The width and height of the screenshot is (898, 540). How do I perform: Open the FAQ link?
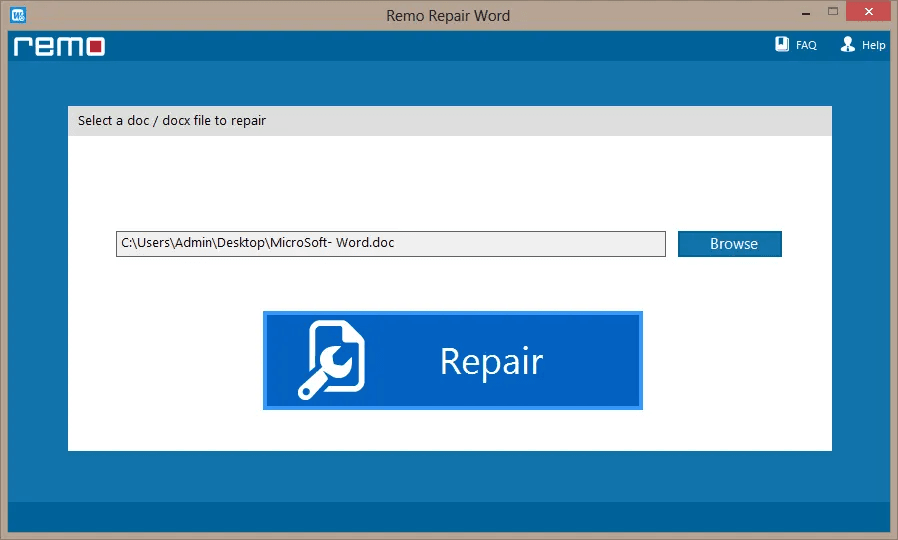[806, 45]
